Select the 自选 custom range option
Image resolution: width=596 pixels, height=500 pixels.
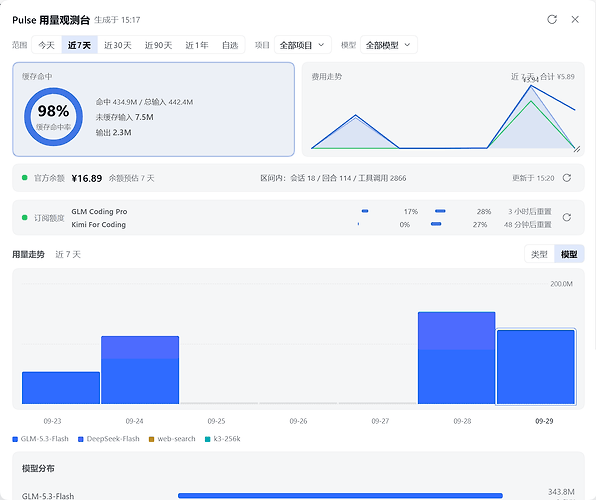tap(230, 45)
